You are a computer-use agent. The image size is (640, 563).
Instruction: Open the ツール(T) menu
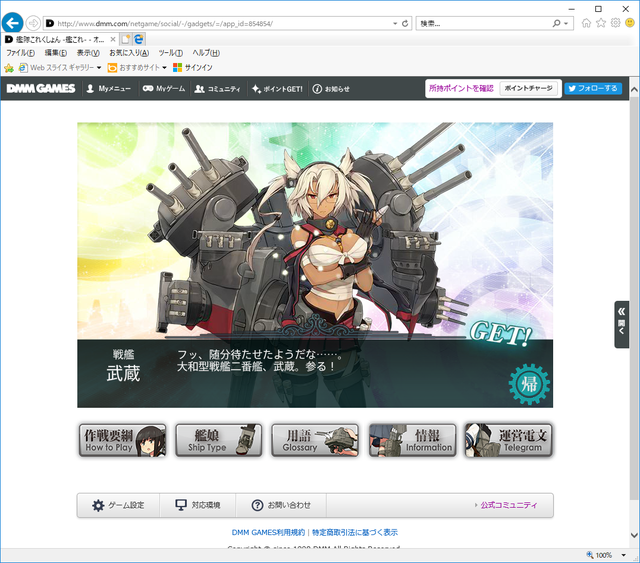pos(171,53)
